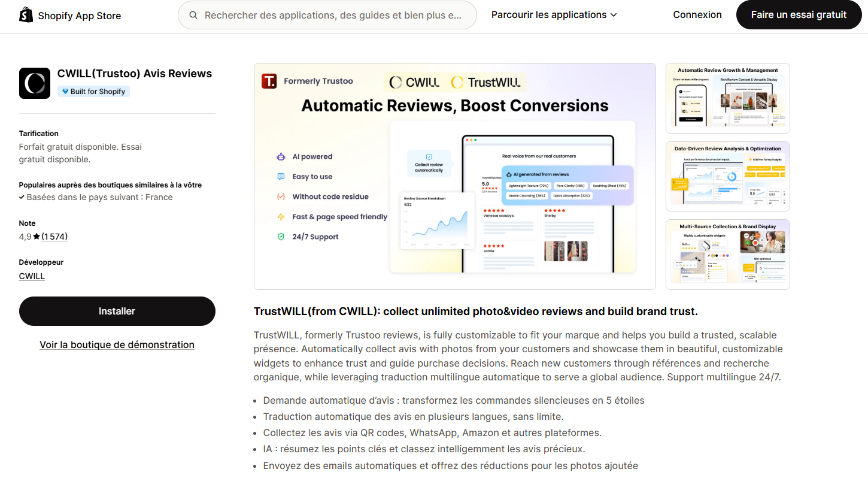Open the CWILL app logo icon
868x481 pixels.
pyautogui.click(x=35, y=83)
